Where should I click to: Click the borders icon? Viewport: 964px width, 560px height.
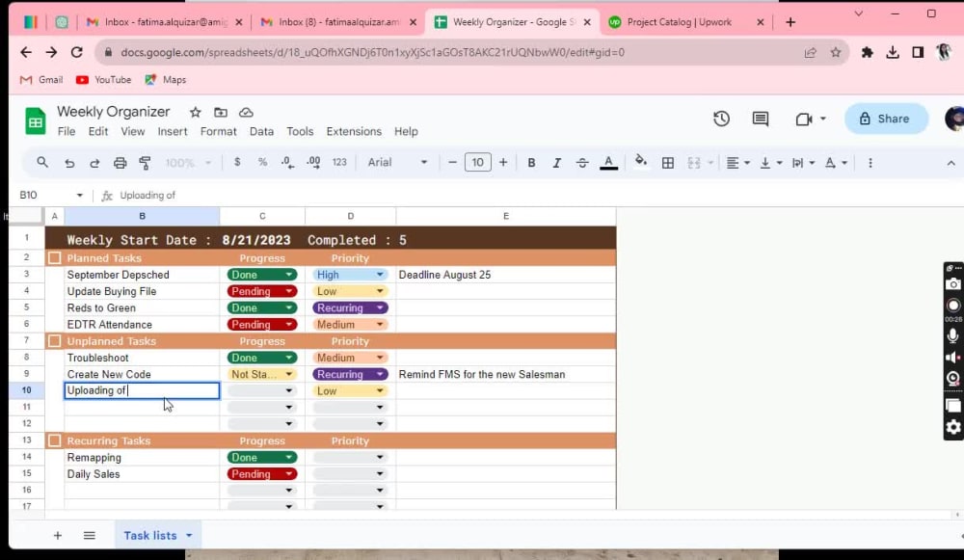668,162
